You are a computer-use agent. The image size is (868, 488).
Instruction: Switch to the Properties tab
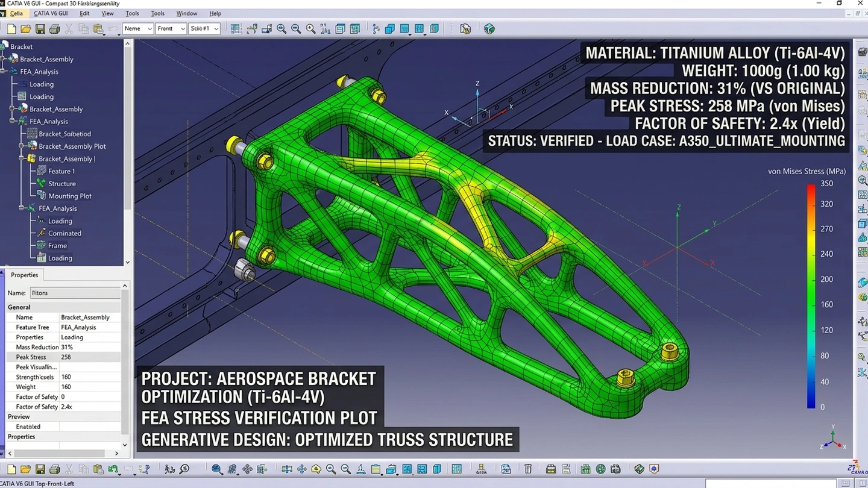[x=24, y=275]
